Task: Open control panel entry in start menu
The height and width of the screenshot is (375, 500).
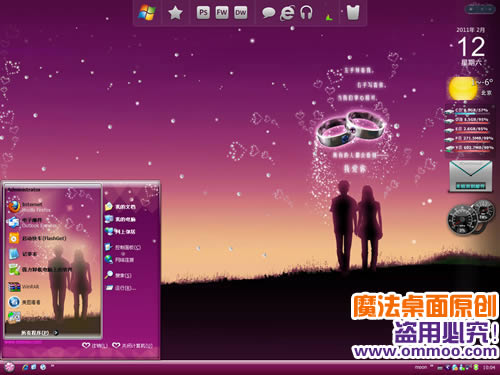Action: pyautogui.click(x=123, y=247)
